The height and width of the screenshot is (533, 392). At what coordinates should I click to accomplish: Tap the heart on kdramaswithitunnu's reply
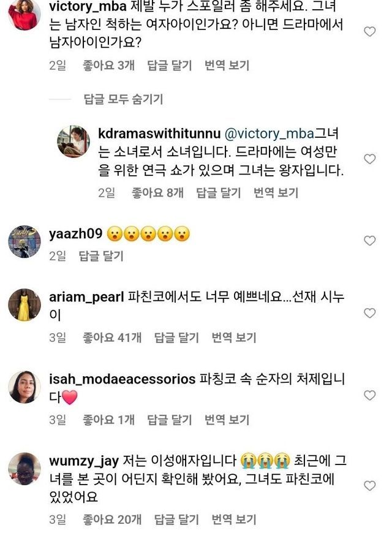(369, 159)
